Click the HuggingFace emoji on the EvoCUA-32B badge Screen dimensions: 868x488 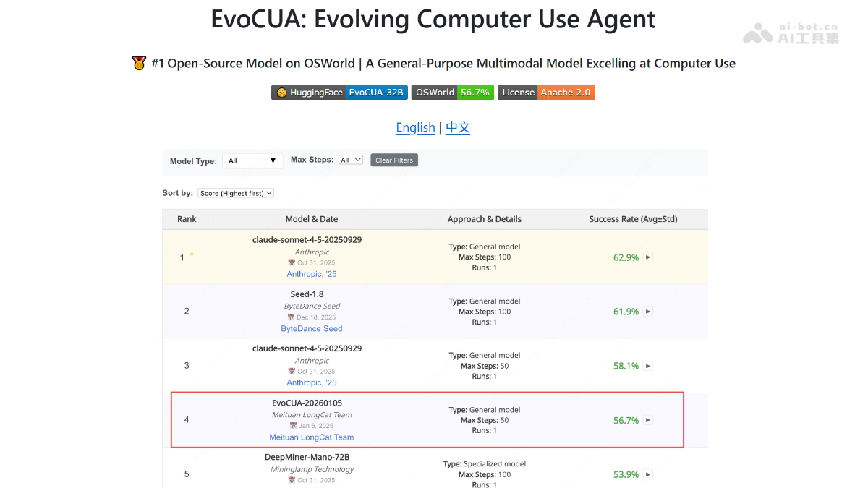(x=281, y=92)
